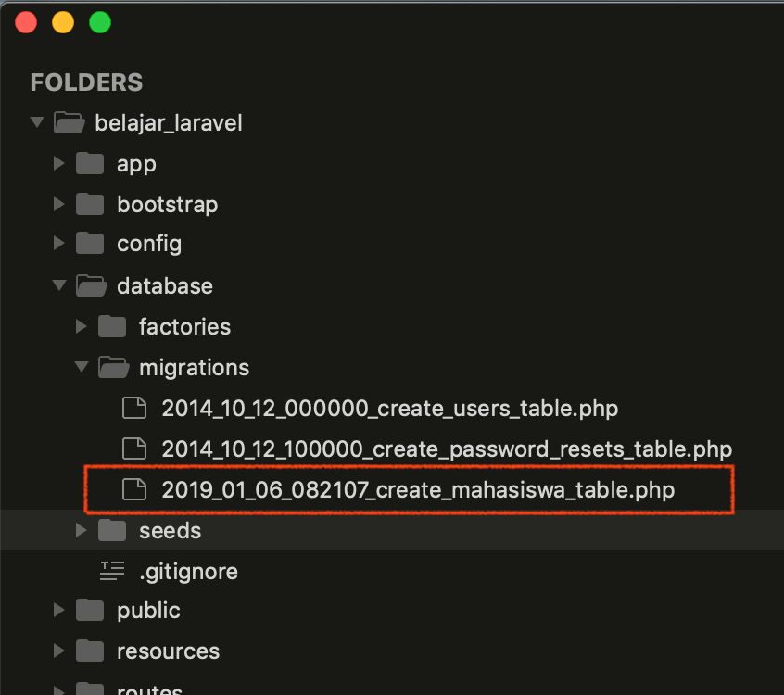Click the file icon next to create_password_resets_table
The height and width of the screenshot is (695, 784).
(x=135, y=449)
